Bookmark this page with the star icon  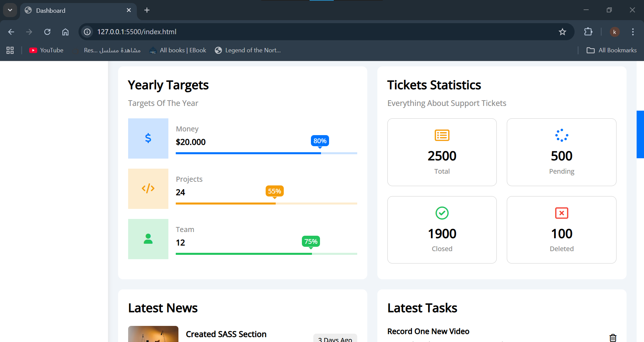click(562, 32)
